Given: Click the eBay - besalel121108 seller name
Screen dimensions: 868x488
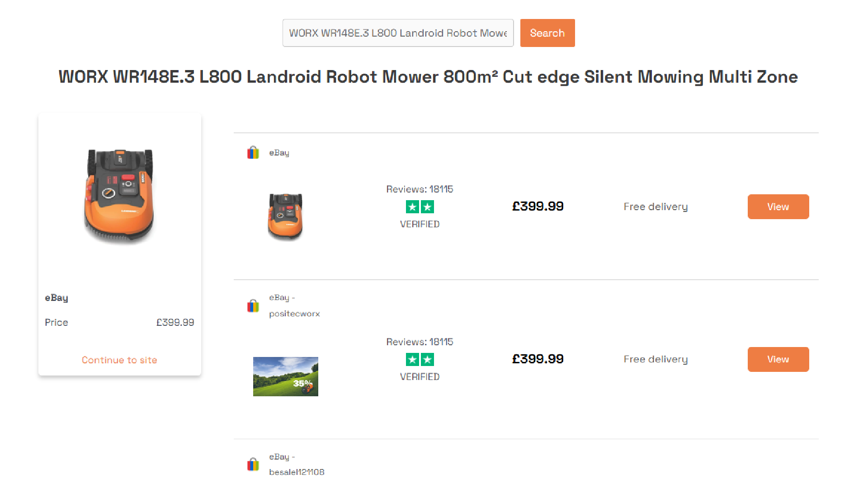Looking at the screenshot, I should point(297,465).
